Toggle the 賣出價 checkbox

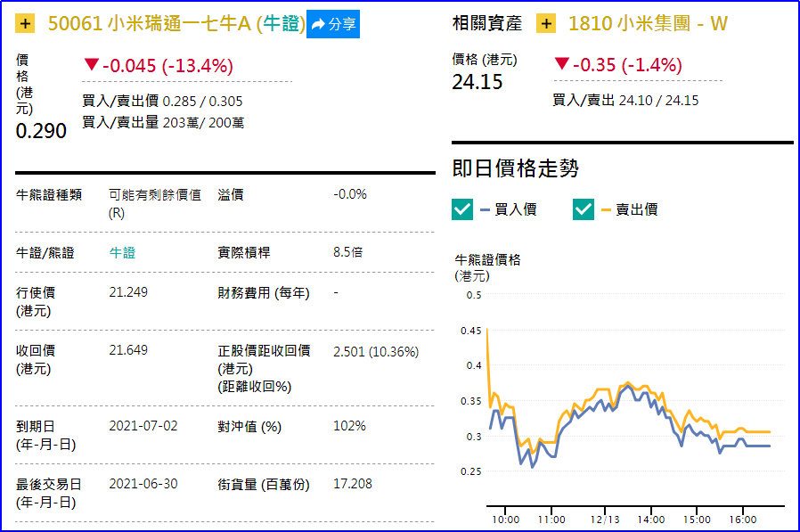[584, 209]
